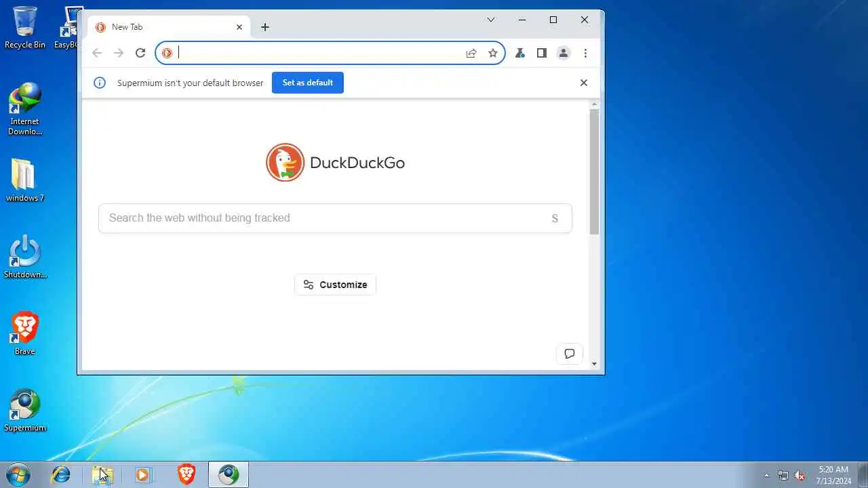
Task: Select the Internet Download Manager desktop icon
Action: (x=25, y=110)
